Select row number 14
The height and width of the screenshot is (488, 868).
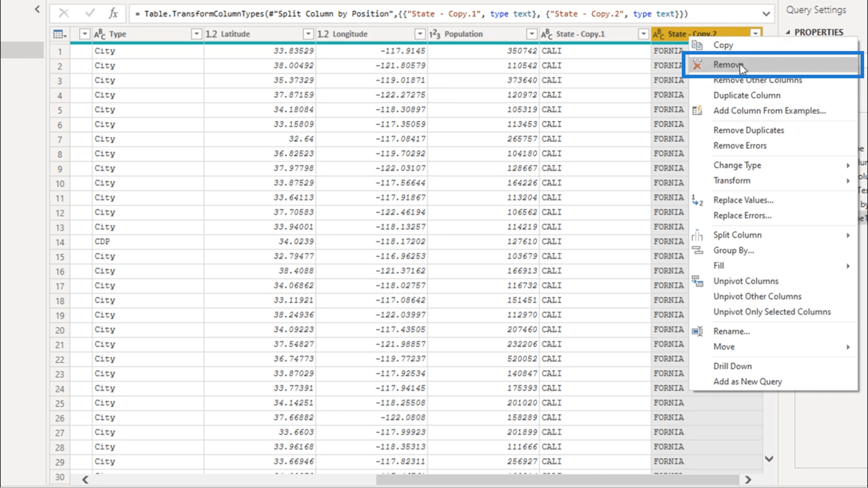pos(60,242)
